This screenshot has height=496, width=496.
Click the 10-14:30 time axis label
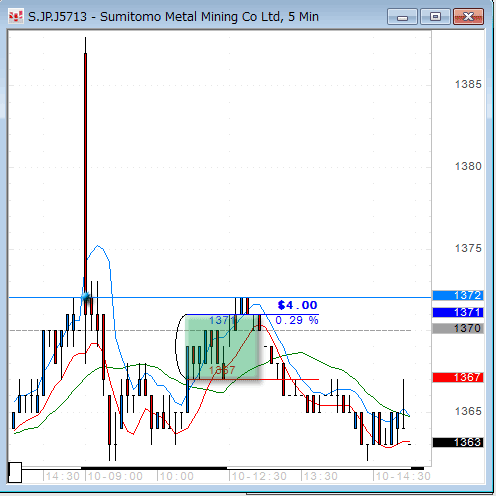tap(402, 476)
